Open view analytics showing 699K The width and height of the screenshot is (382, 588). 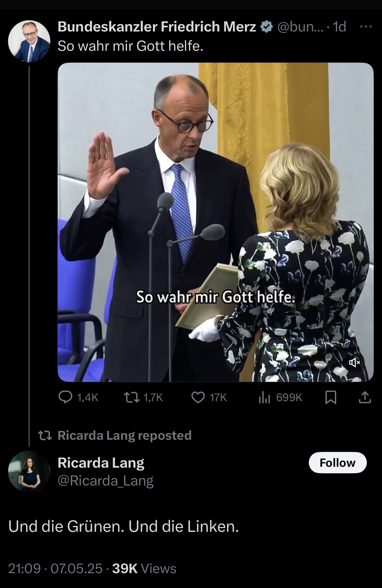click(x=264, y=397)
